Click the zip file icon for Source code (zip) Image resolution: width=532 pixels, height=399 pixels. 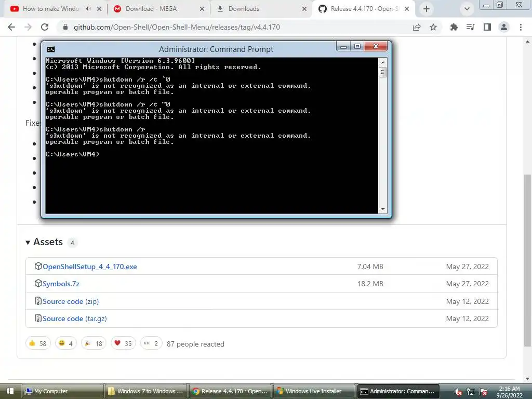tap(38, 301)
